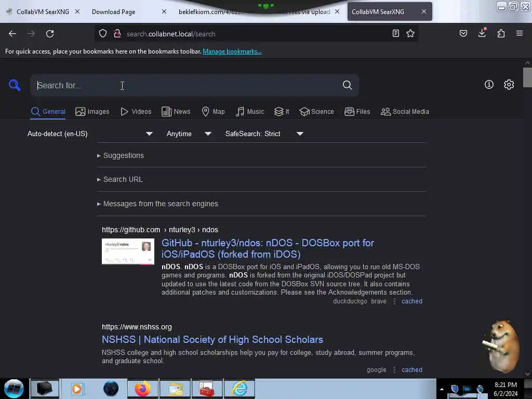
Task: Switch to Map category
Action: pyautogui.click(x=213, y=112)
